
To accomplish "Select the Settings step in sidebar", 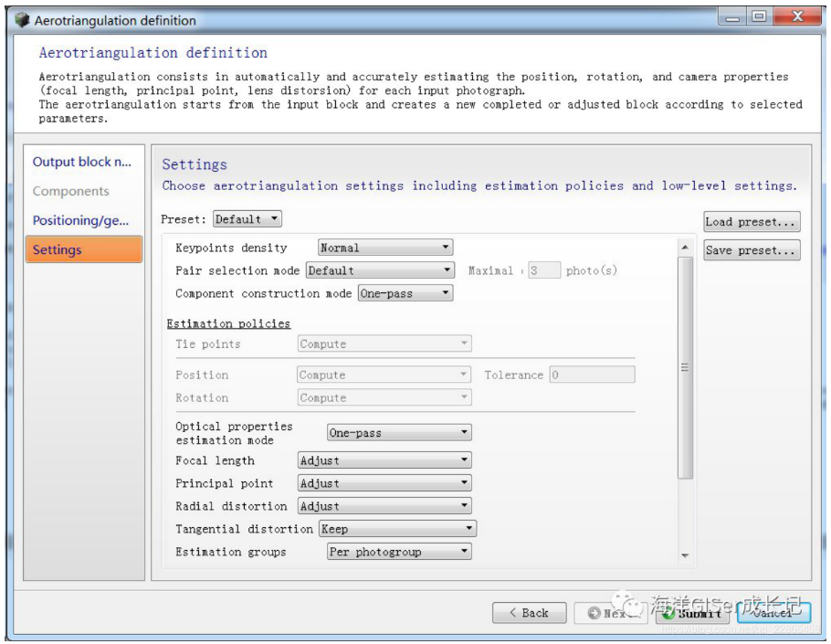I will [84, 249].
